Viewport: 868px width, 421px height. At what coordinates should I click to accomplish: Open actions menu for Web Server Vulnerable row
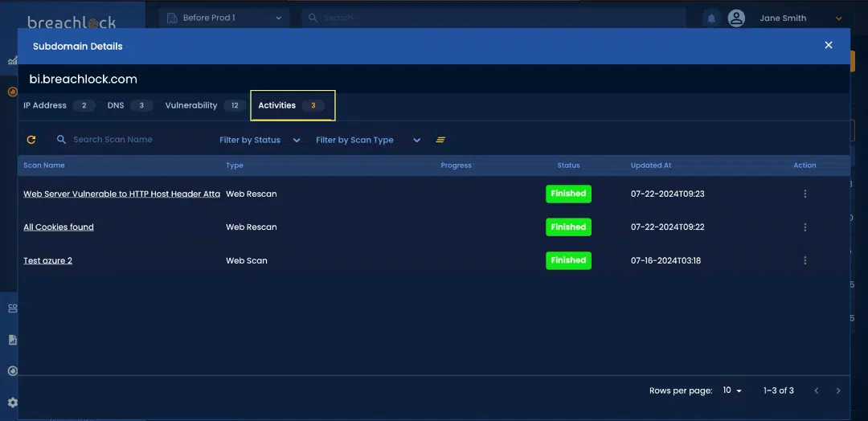(805, 194)
